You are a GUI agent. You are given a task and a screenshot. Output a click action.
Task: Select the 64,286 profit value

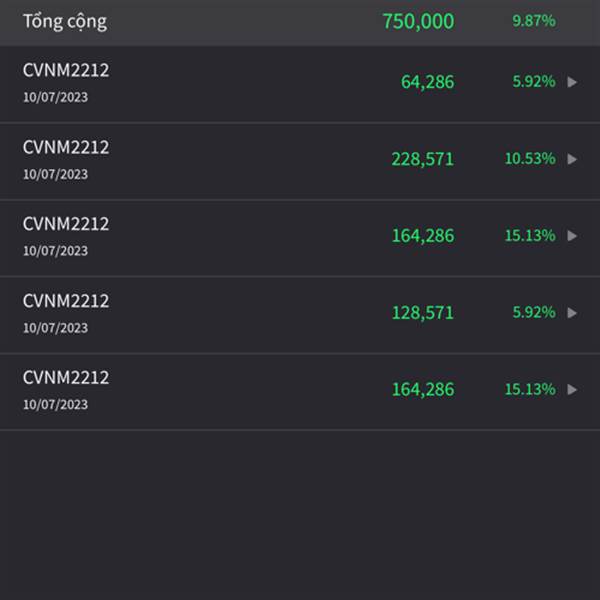click(x=427, y=82)
